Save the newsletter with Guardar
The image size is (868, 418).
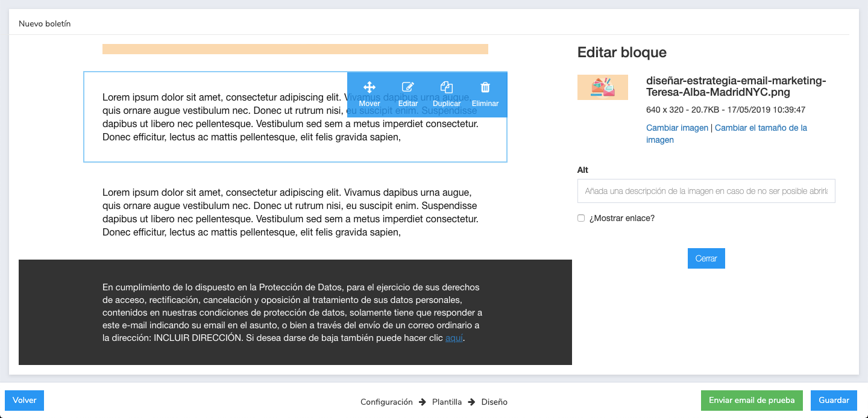click(834, 400)
